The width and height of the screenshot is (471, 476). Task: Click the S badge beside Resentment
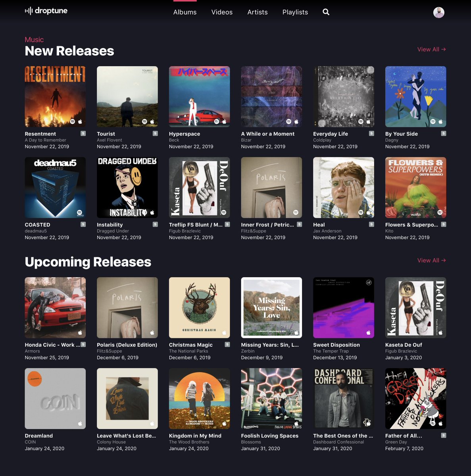coord(83,133)
